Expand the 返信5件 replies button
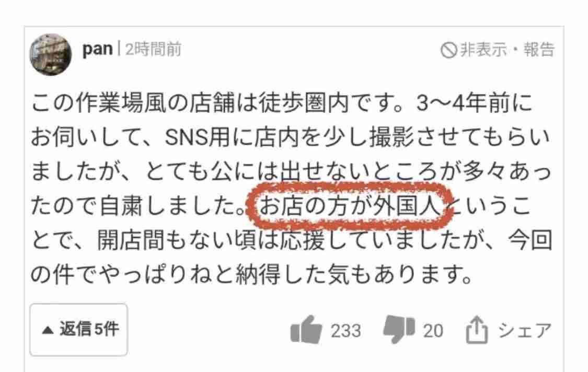The width and height of the screenshot is (588, 372). [x=79, y=330]
